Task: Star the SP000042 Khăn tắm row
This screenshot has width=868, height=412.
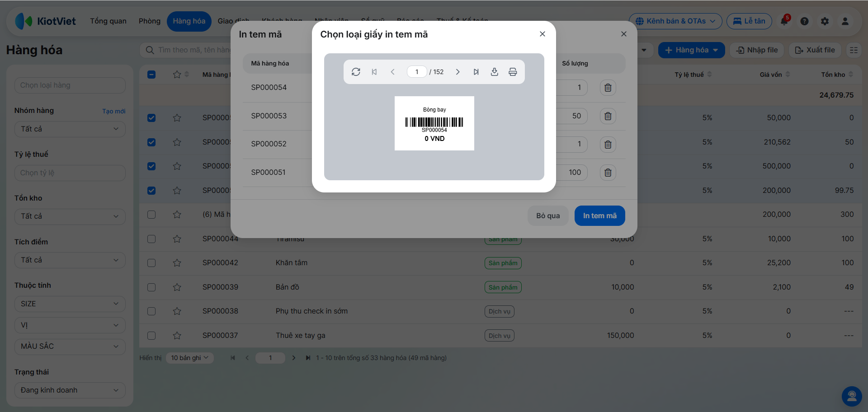Action: point(177,263)
